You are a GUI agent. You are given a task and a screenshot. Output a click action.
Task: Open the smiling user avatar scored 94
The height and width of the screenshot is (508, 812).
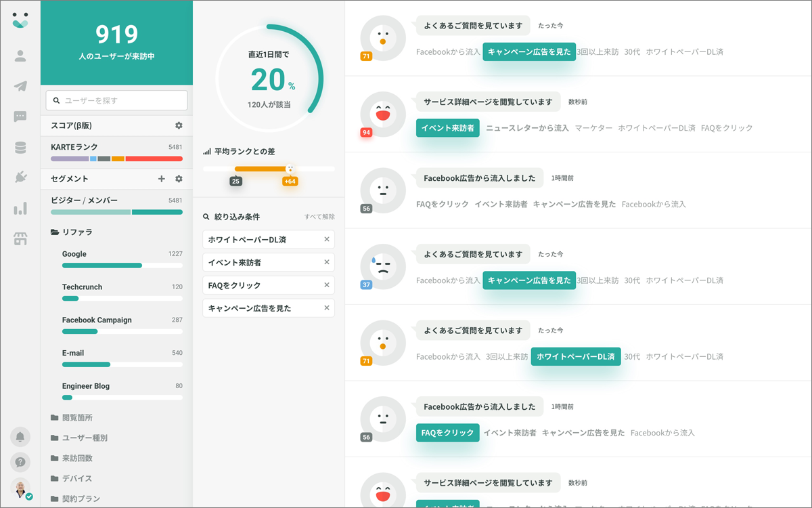[x=382, y=113]
